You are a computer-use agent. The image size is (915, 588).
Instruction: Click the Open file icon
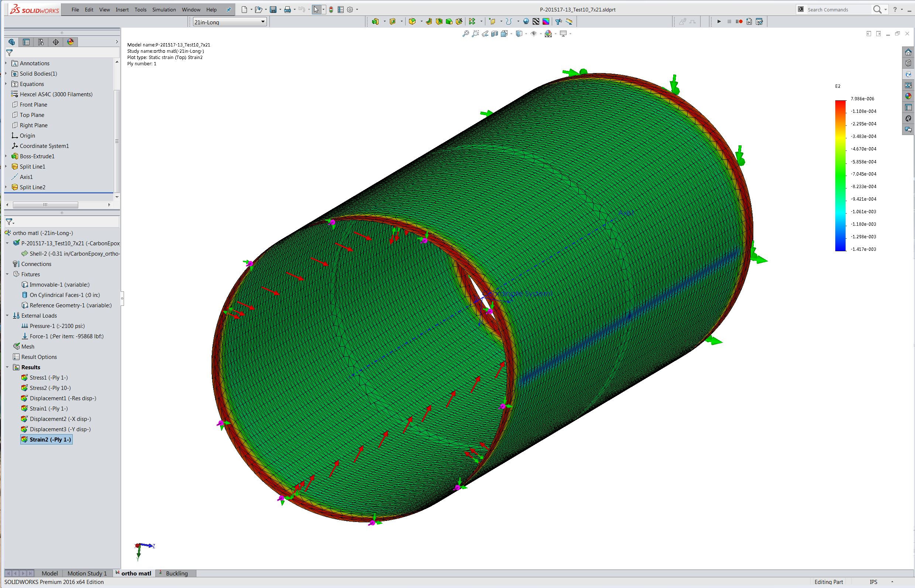tap(259, 10)
